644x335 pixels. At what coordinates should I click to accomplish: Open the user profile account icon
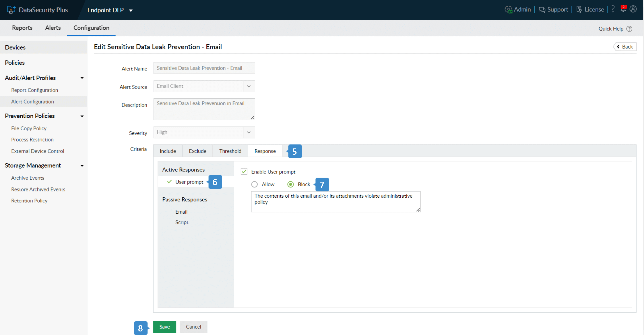(x=633, y=9)
